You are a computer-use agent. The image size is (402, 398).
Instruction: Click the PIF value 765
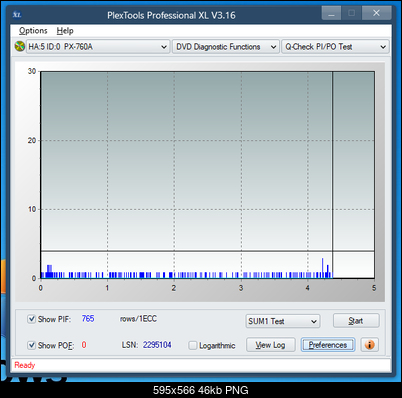(88, 319)
